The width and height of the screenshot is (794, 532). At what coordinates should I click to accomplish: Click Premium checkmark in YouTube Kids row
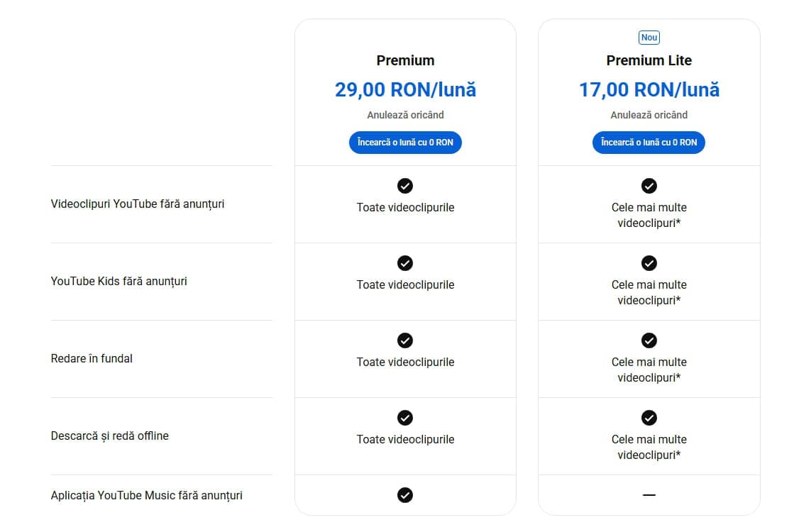tap(404, 263)
